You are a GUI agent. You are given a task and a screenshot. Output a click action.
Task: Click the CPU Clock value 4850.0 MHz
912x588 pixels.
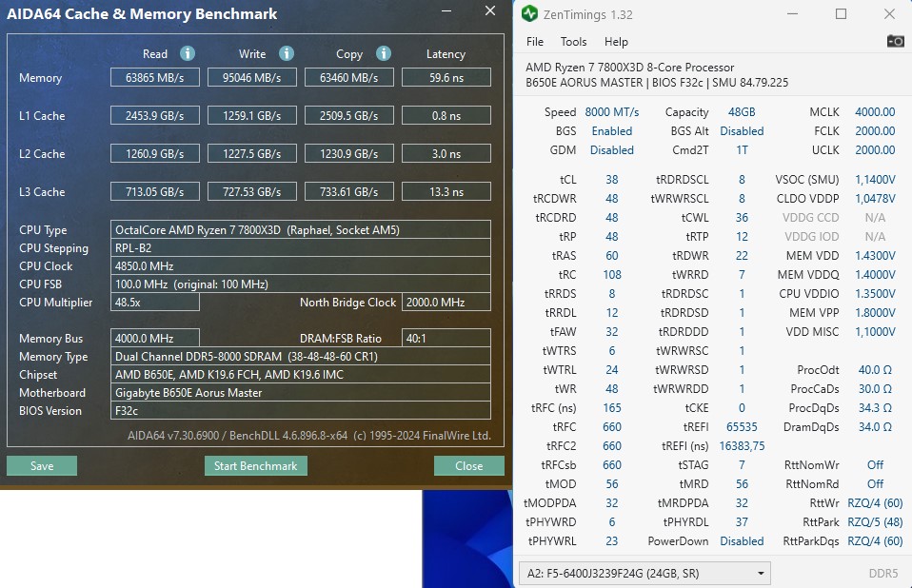[301, 266]
